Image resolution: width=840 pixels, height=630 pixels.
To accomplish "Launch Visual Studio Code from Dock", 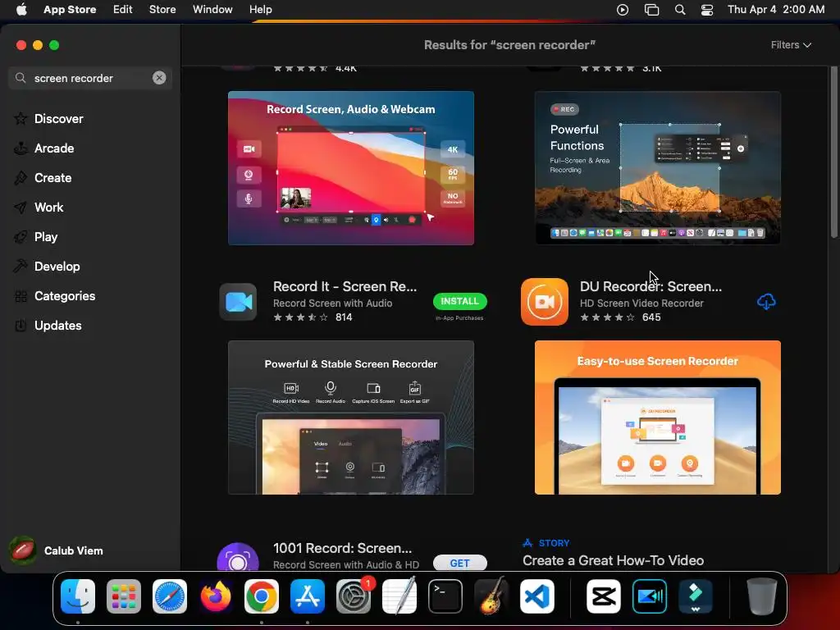I will [x=537, y=596].
